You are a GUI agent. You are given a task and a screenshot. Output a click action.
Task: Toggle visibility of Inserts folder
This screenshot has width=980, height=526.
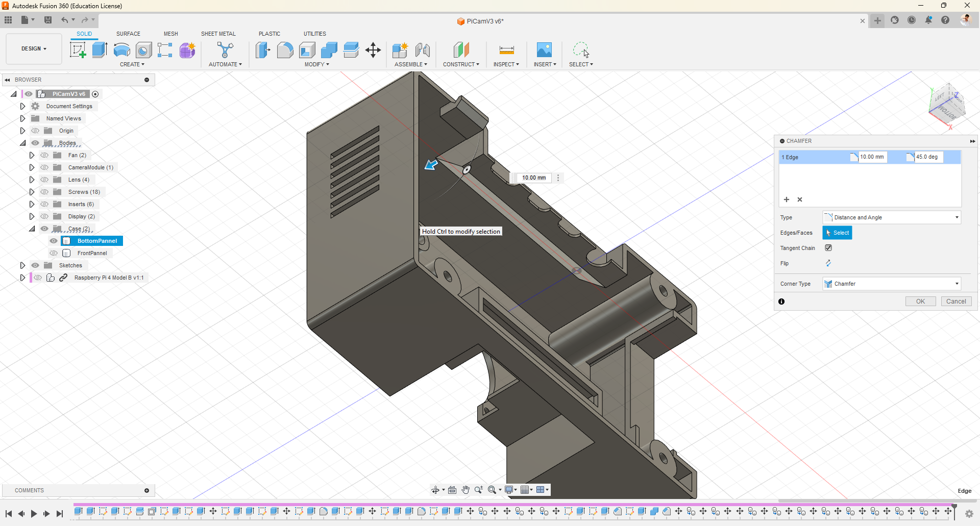click(x=44, y=204)
